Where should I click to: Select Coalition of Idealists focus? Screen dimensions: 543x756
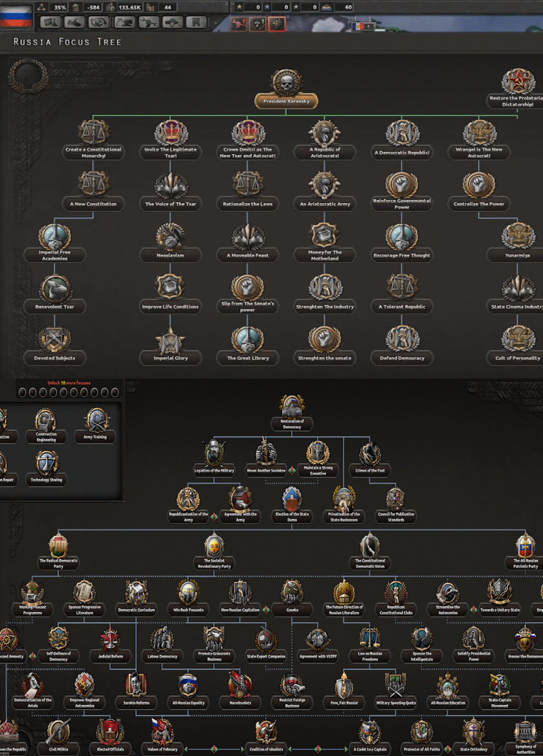click(x=266, y=736)
